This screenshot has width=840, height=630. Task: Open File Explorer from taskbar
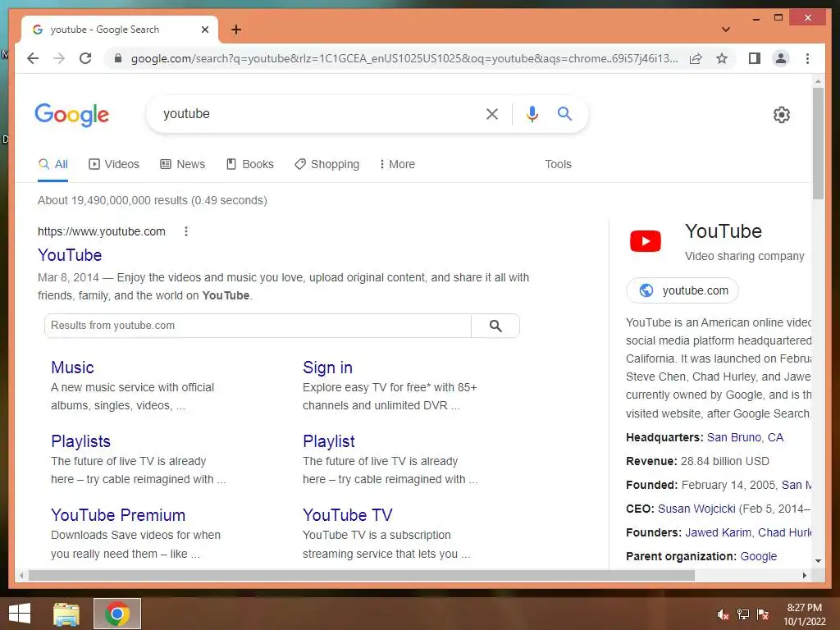pos(66,614)
